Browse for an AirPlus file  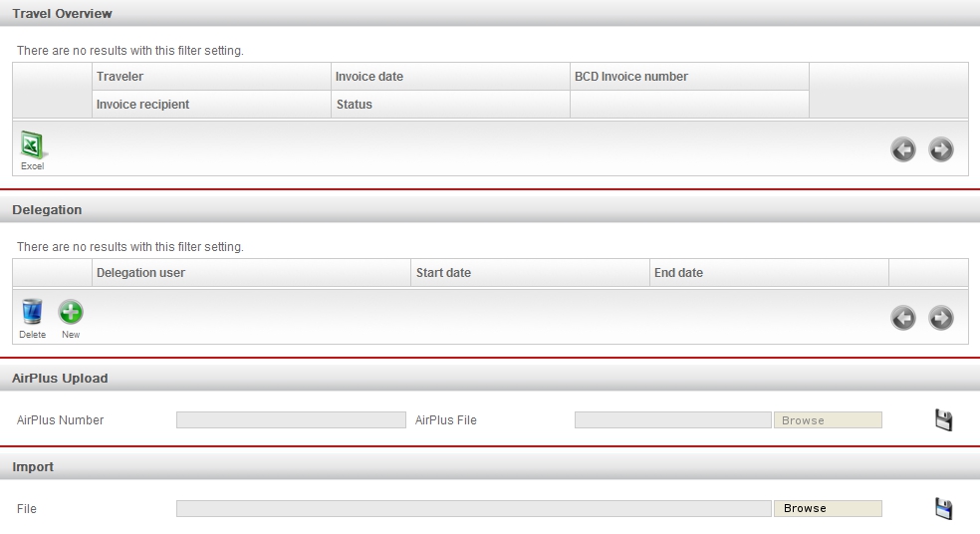(x=829, y=420)
